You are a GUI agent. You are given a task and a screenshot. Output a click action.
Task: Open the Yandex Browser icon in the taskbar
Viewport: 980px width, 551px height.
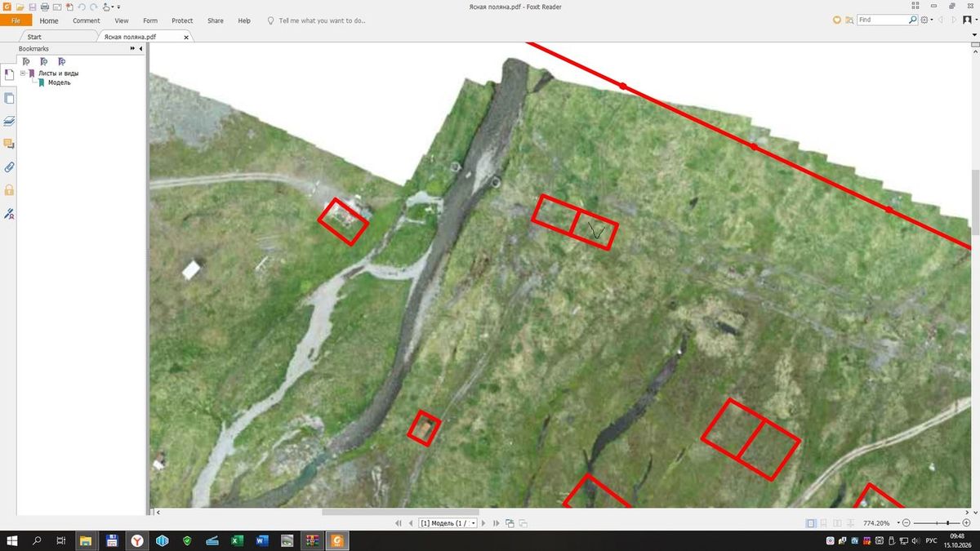[138, 540]
